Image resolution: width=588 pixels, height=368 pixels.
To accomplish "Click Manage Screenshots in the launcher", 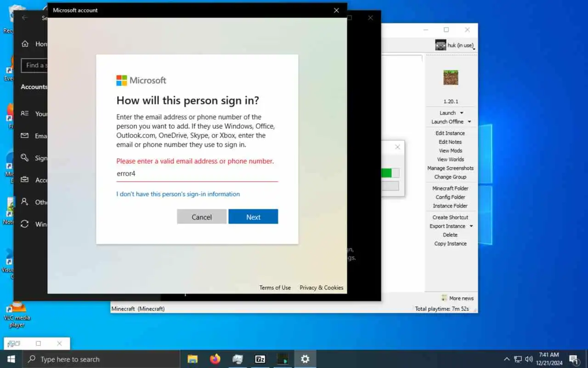I will (x=450, y=168).
